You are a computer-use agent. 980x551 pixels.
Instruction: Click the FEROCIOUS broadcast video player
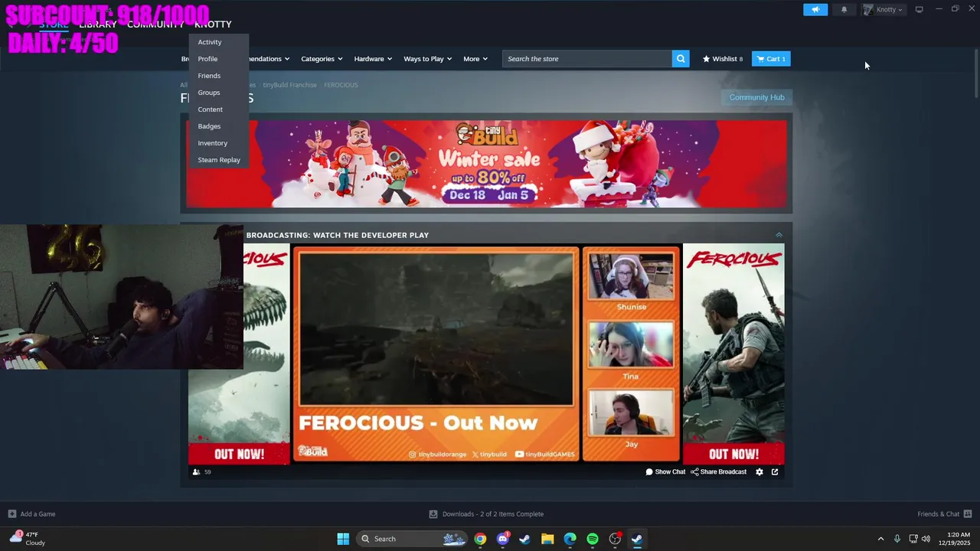click(x=436, y=329)
